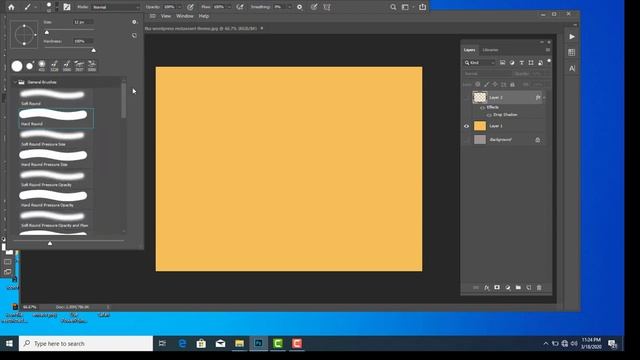Close the open document tab
This screenshot has height=360, width=640.
click(262, 29)
